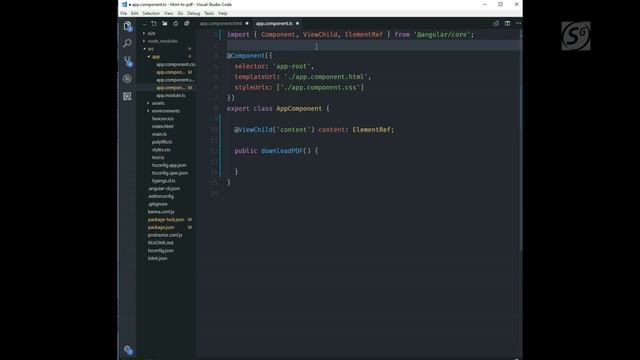
Task: Open the Go menu
Action: click(x=180, y=13)
